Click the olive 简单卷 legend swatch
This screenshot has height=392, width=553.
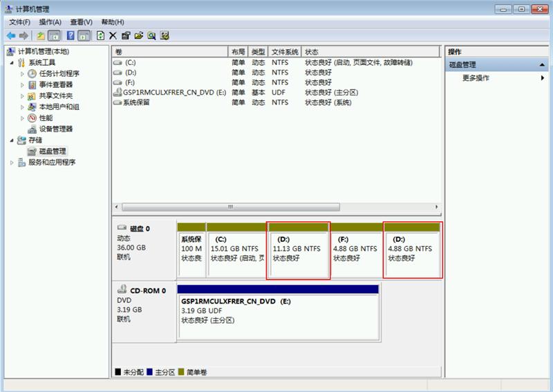pyautogui.click(x=182, y=372)
